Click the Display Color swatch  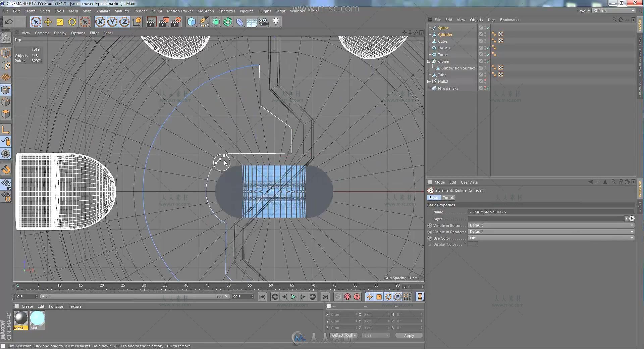472,244
